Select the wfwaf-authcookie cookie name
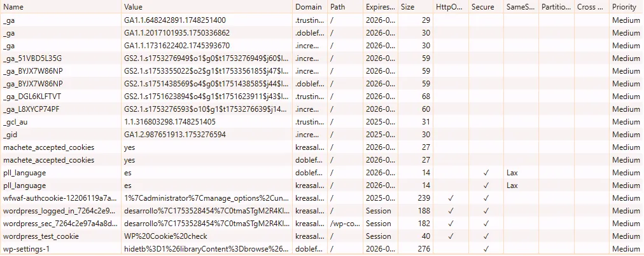 (x=60, y=198)
